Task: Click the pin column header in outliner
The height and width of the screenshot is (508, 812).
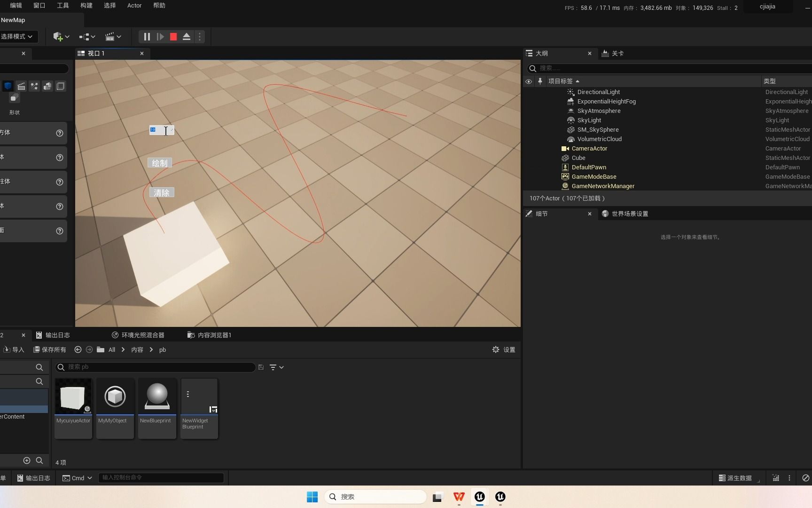Action: click(540, 81)
